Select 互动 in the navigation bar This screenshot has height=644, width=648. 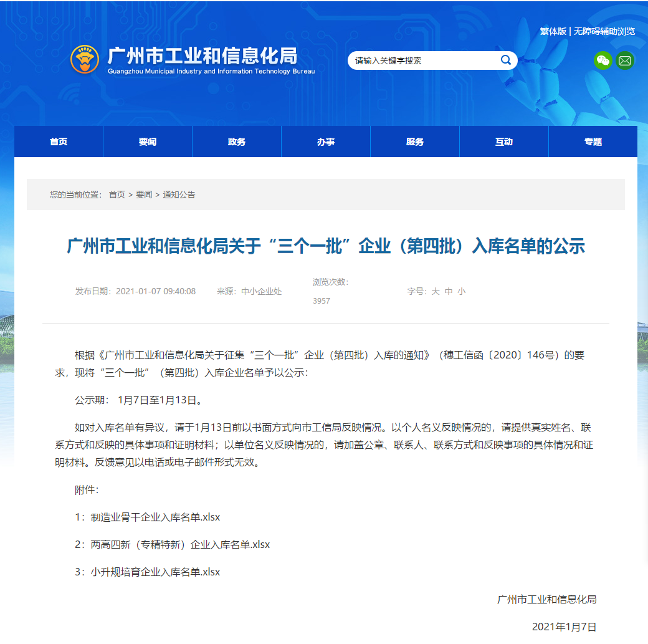504,142
